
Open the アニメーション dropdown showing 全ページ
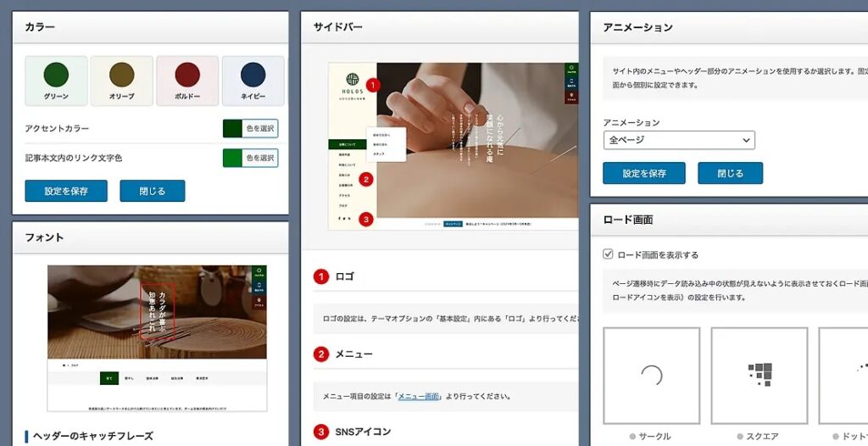pyautogui.click(x=679, y=140)
